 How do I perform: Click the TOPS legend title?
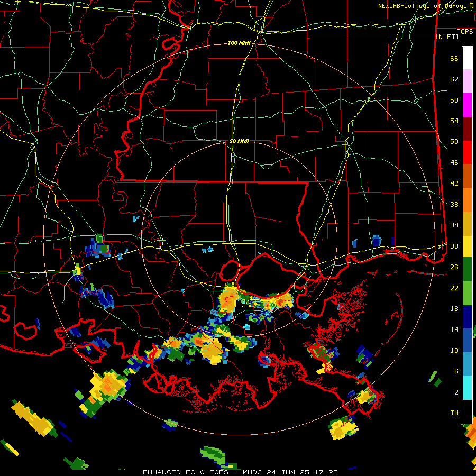(465, 32)
